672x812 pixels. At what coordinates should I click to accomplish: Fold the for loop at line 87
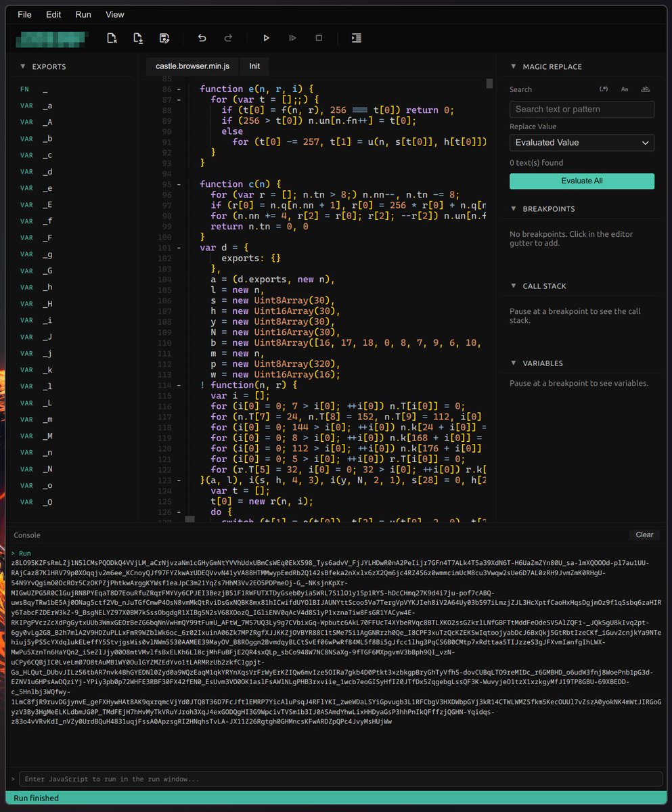(x=179, y=99)
